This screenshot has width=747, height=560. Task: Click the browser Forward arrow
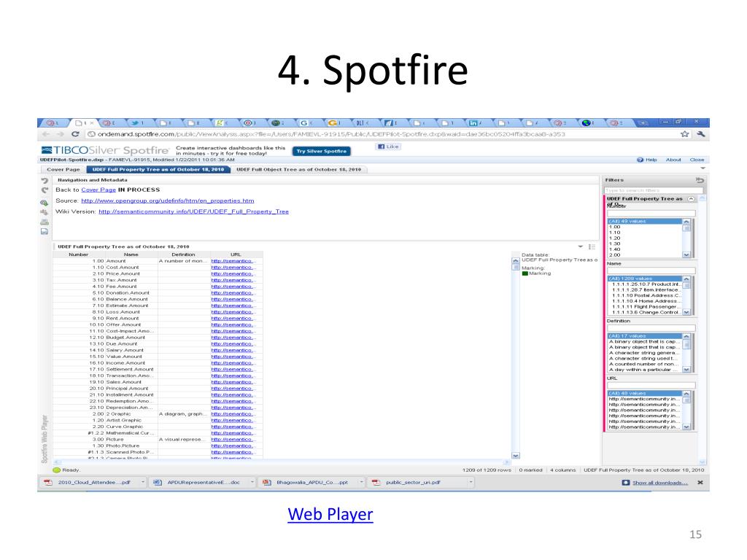click(61, 134)
